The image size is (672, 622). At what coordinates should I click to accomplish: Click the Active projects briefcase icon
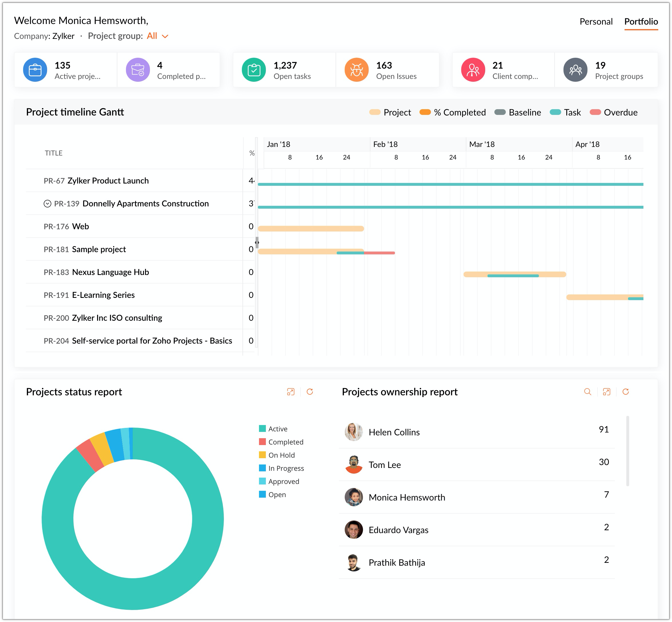pyautogui.click(x=35, y=70)
